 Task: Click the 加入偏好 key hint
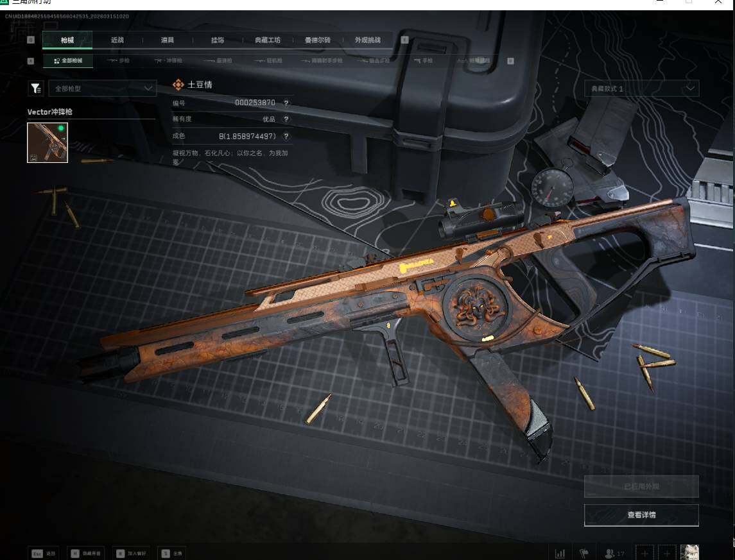point(132,554)
